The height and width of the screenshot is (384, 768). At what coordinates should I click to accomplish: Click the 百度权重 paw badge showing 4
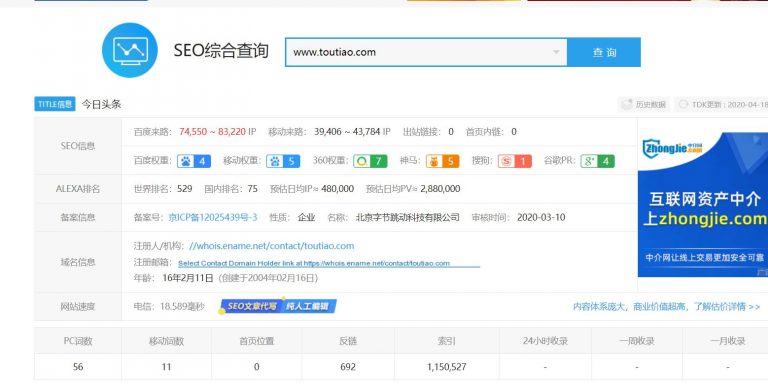coord(194,161)
